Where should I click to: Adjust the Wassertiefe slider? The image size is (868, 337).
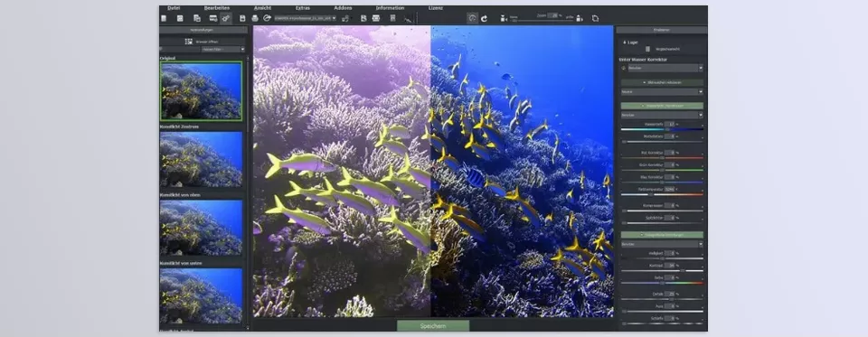coord(662,129)
